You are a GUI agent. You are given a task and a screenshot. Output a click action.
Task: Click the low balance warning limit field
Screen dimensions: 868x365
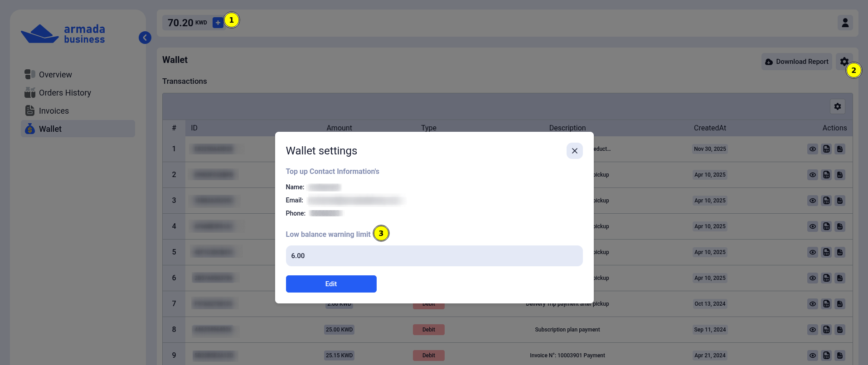coord(434,255)
